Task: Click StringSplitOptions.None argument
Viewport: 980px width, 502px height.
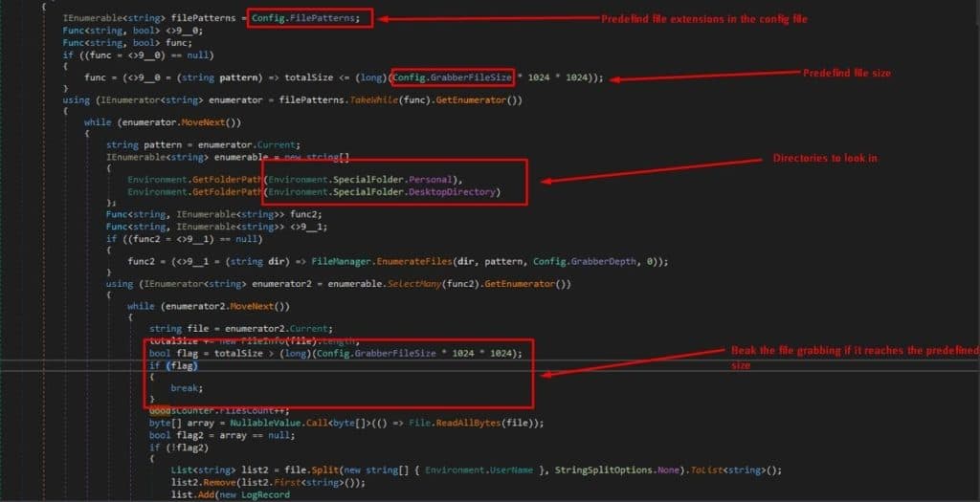Action: click(x=616, y=469)
